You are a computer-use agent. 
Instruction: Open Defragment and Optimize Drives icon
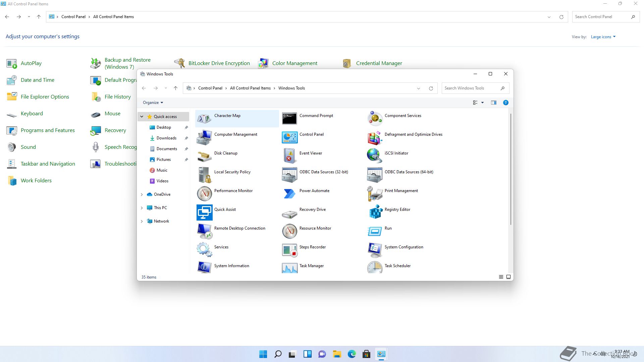375,137
